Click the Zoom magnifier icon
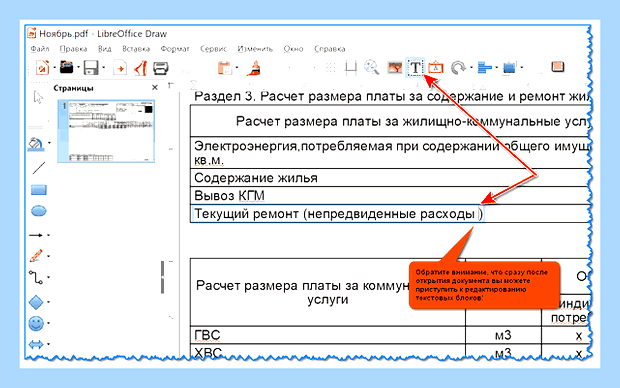 [372, 68]
